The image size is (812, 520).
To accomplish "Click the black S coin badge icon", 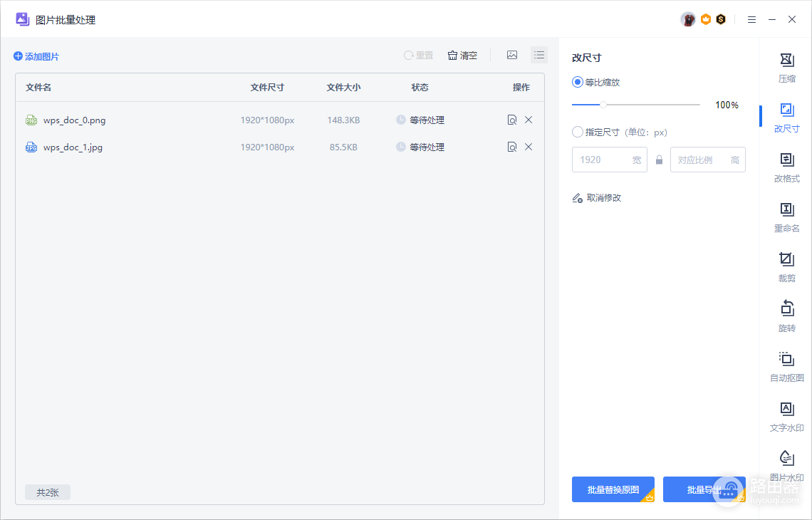I will (721, 20).
